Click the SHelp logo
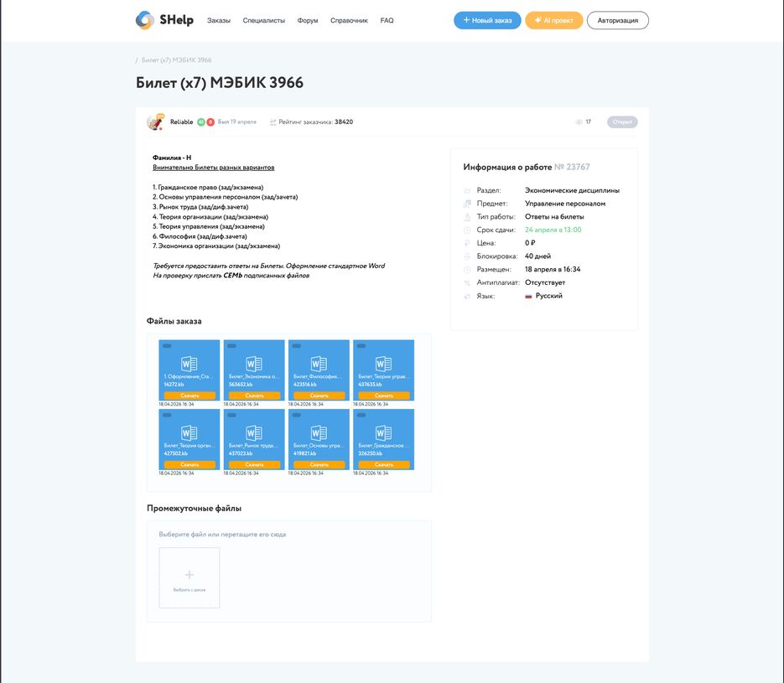The image size is (784, 683). pos(164,20)
